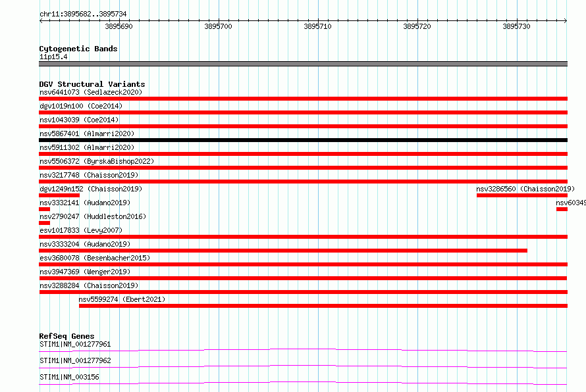Select the 11p15.4 band label
586x392 pixels.
pos(53,57)
